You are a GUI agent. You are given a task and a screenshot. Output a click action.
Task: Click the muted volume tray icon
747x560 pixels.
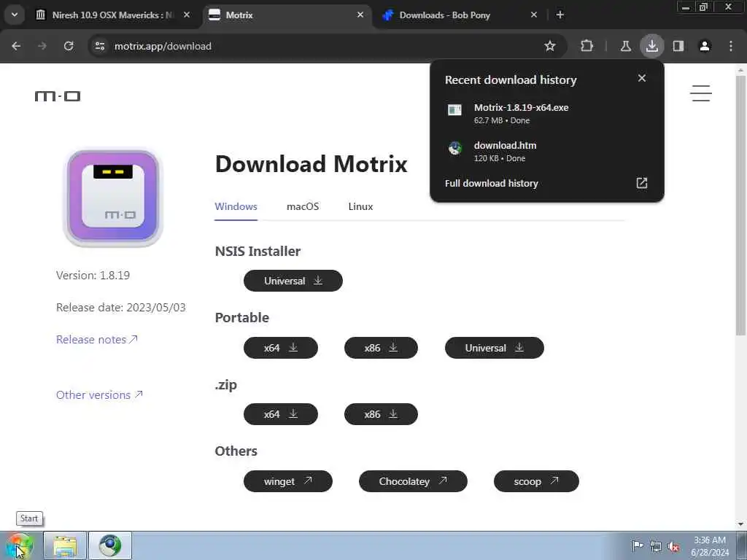[x=673, y=547]
